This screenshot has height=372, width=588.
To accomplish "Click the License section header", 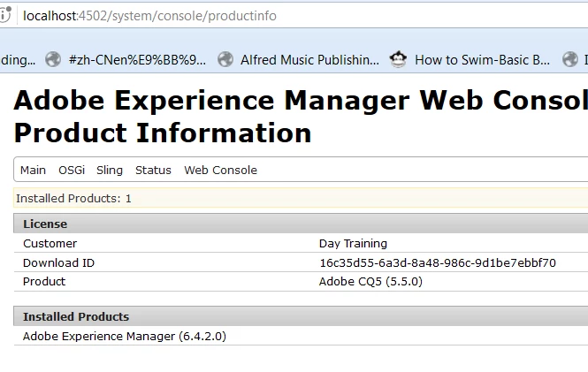I will coord(45,224).
